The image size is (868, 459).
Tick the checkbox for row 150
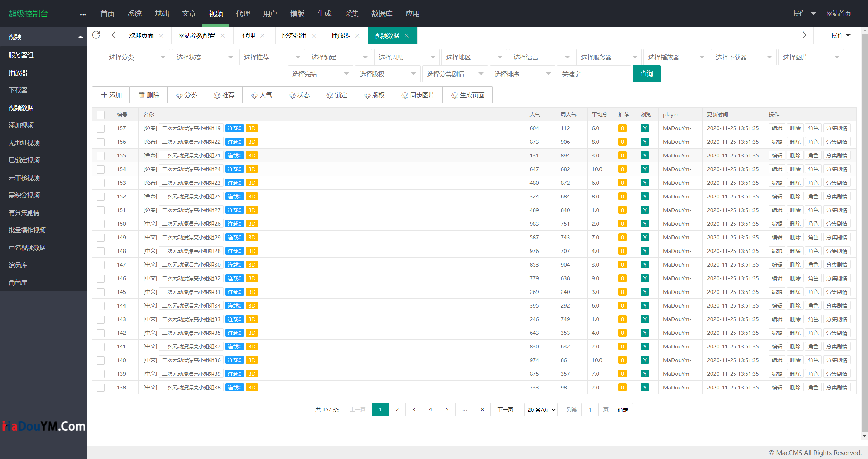click(101, 224)
